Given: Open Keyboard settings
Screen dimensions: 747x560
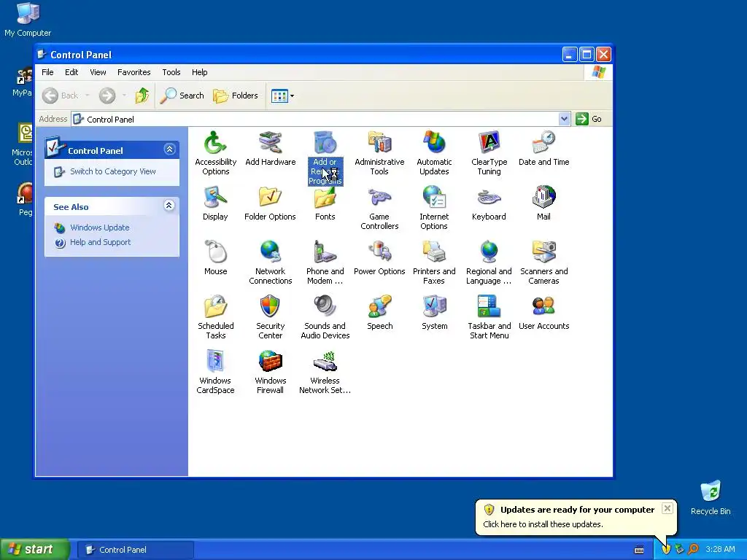Looking at the screenshot, I should pos(489,203).
